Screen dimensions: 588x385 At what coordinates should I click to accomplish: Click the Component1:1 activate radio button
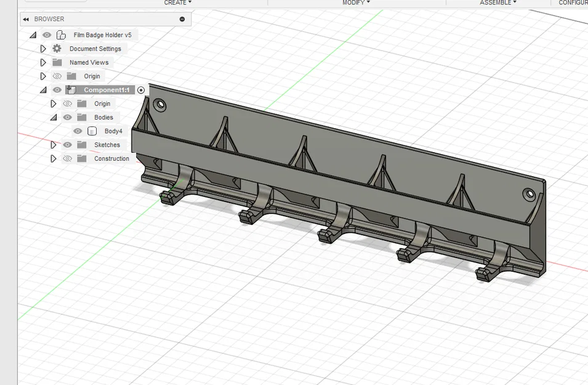141,90
